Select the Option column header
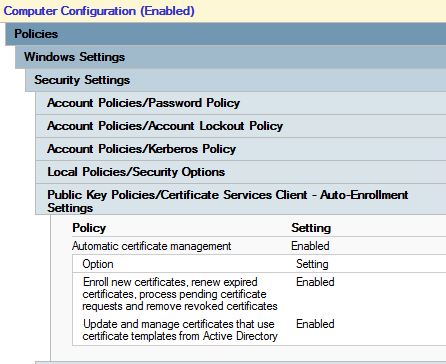 [98, 264]
